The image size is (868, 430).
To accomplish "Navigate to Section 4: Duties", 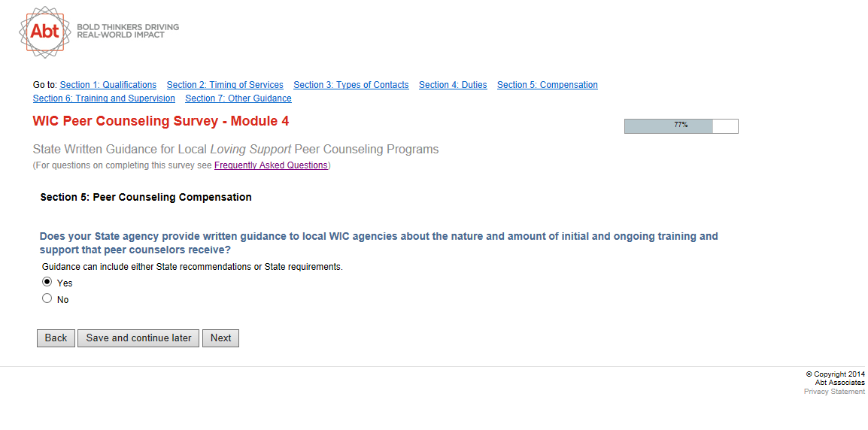I will coord(453,85).
